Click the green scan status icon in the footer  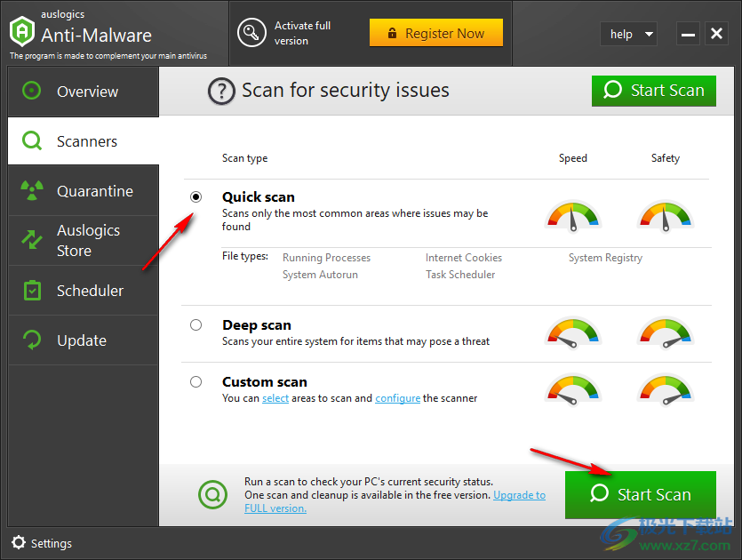(x=212, y=495)
